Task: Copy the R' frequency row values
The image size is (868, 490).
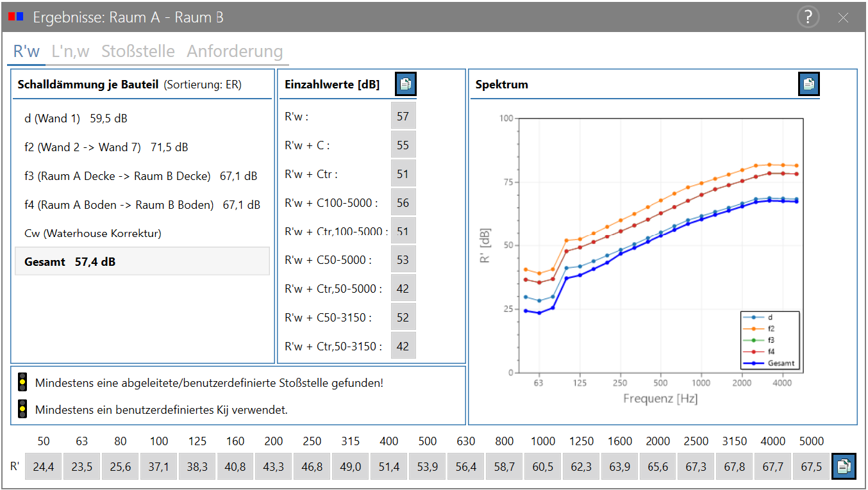Action: click(x=844, y=466)
